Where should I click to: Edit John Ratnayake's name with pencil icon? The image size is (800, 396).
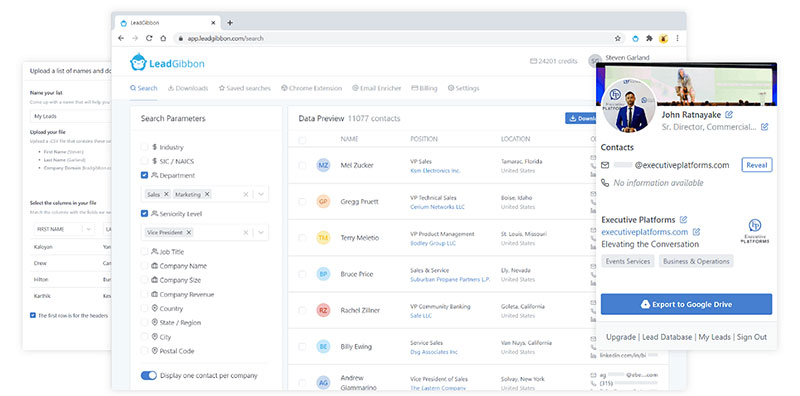pos(729,114)
